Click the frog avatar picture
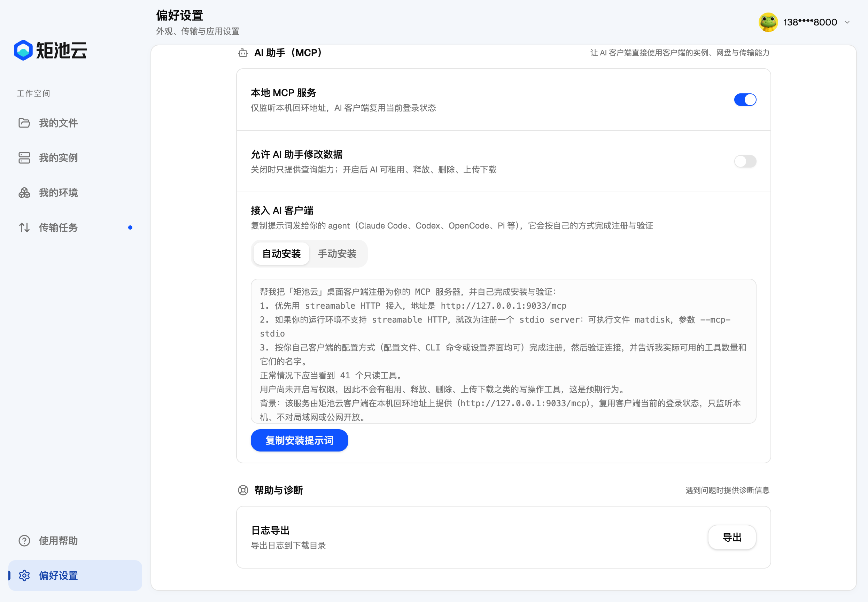This screenshot has height=602, width=868. (768, 22)
